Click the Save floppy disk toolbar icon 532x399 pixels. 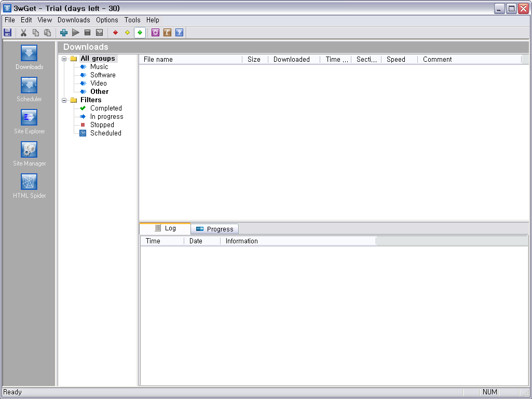click(x=7, y=33)
